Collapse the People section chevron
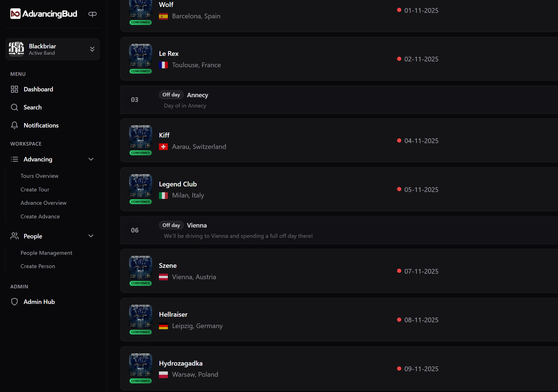Image resolution: width=558 pixels, height=392 pixels. point(91,236)
